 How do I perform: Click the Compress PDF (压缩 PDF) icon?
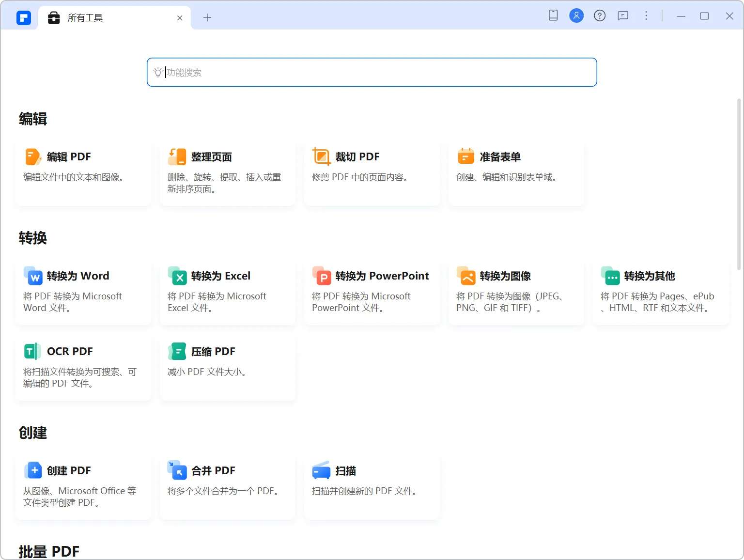177,351
